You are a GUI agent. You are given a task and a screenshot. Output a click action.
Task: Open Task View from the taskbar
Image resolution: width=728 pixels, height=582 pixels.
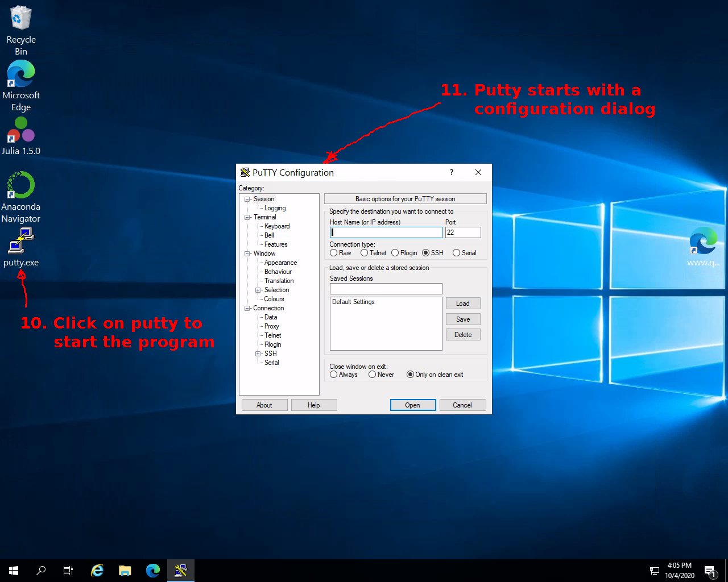(68, 571)
